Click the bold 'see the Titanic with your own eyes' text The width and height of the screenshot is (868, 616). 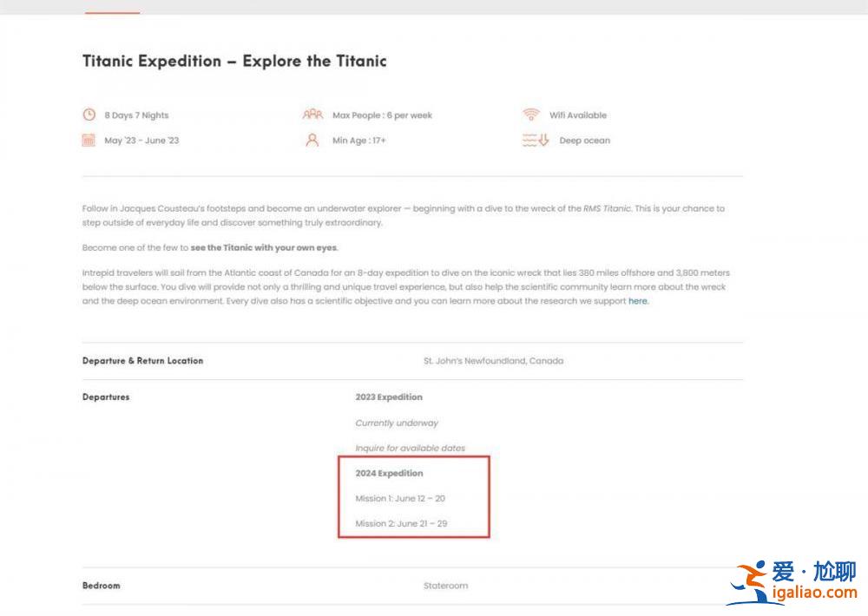point(264,247)
